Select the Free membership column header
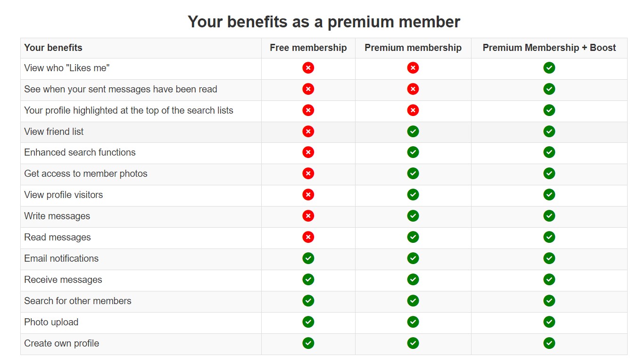This screenshot has height=364, width=638. [308, 48]
